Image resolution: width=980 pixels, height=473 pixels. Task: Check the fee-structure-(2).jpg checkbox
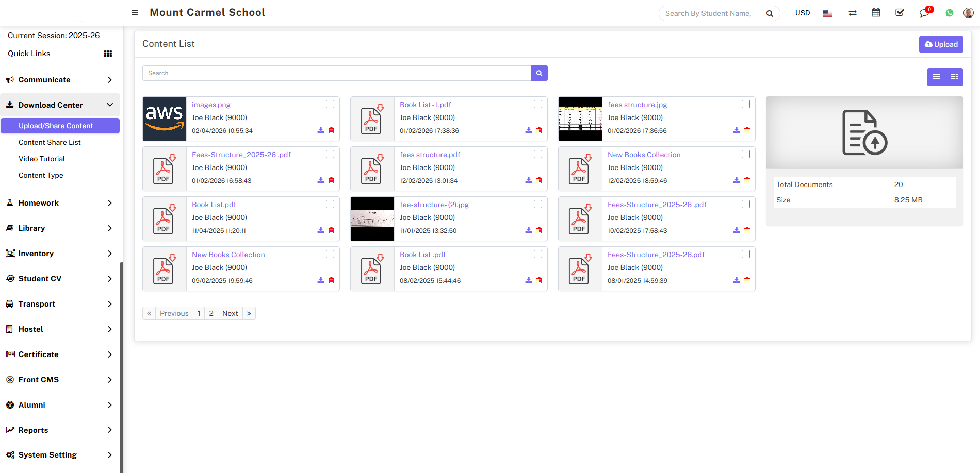(x=538, y=204)
